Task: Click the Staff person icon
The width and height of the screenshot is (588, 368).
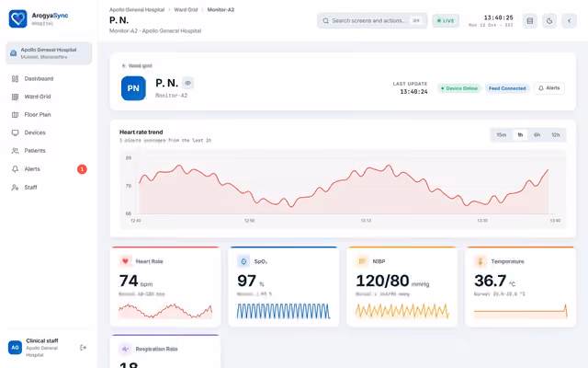Action: click(x=15, y=188)
